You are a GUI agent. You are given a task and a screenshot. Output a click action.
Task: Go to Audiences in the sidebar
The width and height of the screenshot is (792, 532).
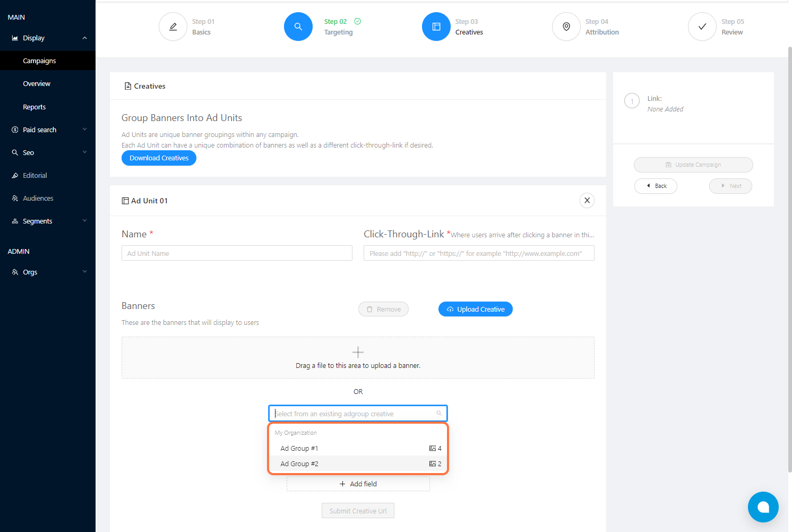point(38,199)
